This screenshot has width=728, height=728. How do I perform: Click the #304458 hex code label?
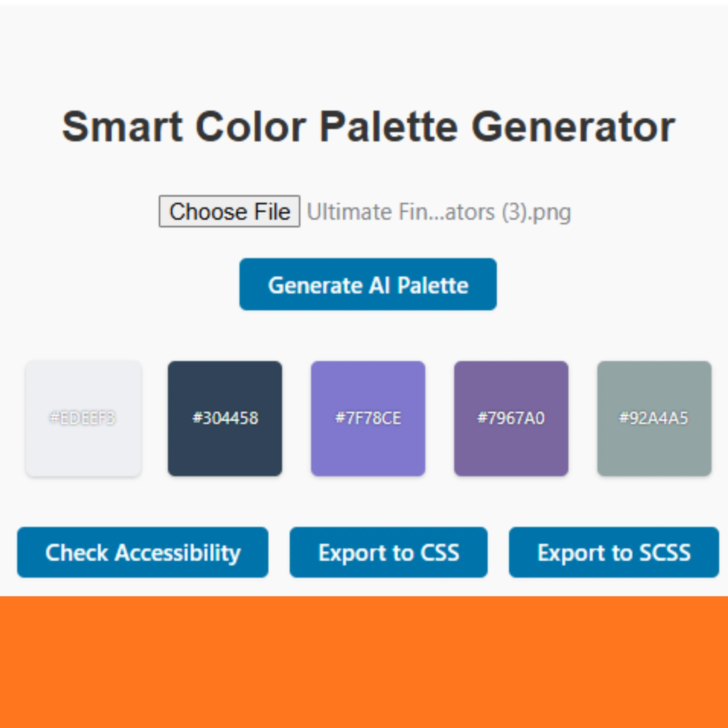tap(225, 418)
